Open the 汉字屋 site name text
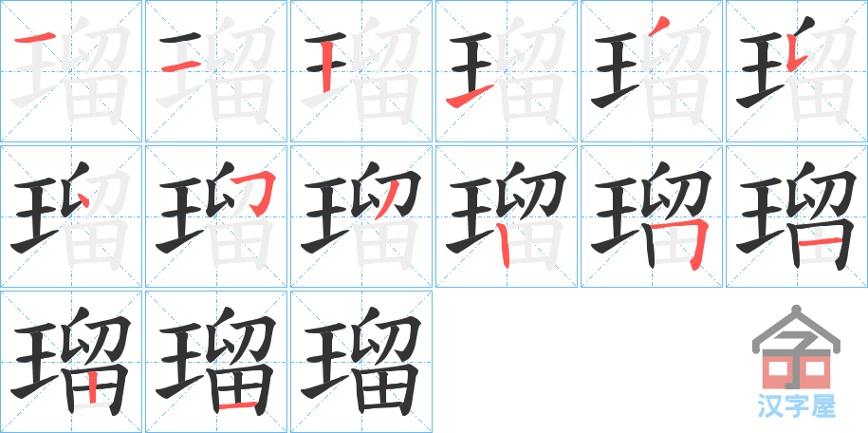868x433 pixels. pos(796,405)
